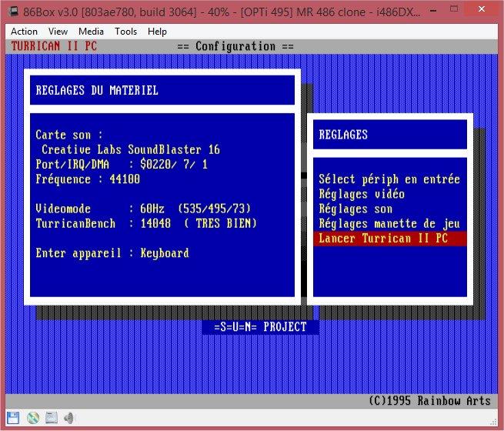Open the Help menu

coord(157,32)
